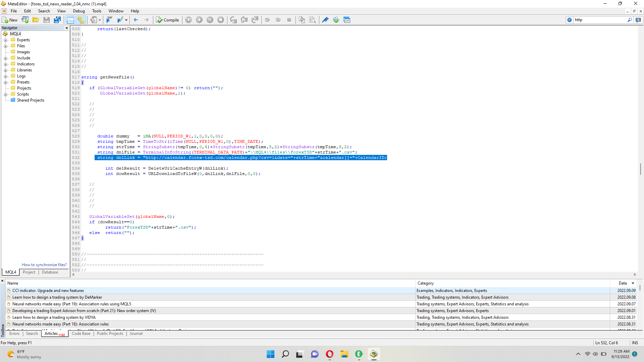This screenshot has width=644, height=362.
Task: Open the trading terminal chart icon
Action: [347, 20]
